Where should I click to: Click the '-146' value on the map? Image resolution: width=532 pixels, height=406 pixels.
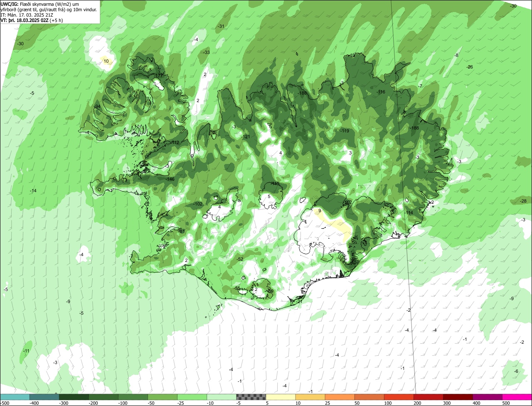tap(170, 179)
